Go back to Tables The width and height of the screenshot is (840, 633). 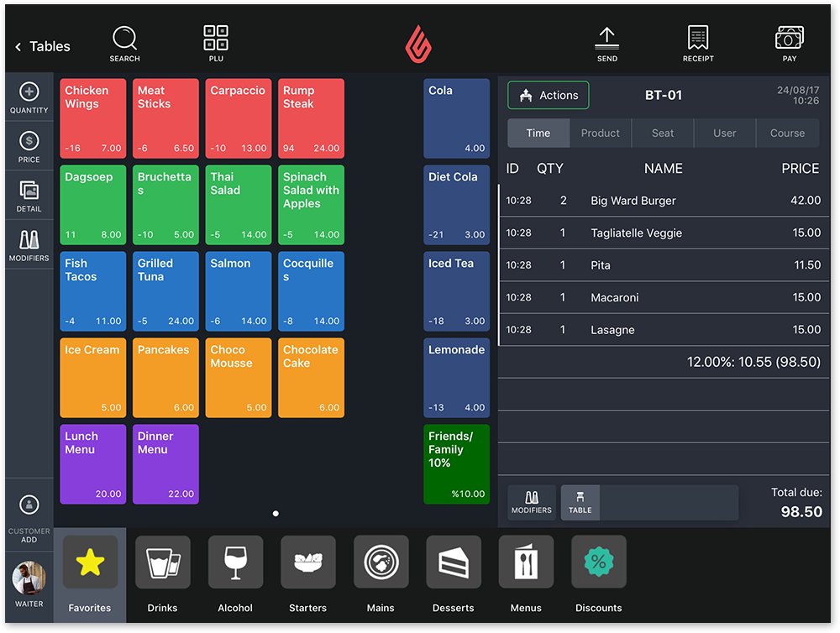(42, 46)
